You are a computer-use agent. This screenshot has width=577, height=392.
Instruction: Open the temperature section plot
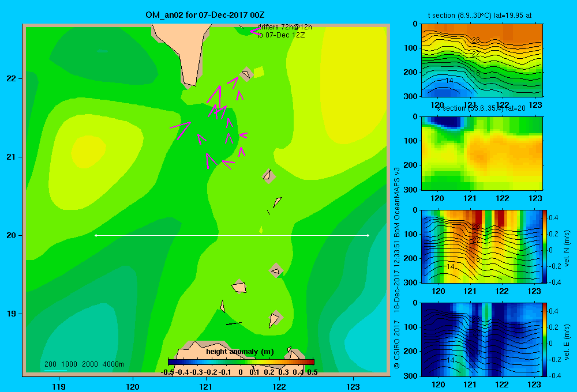[482, 61]
